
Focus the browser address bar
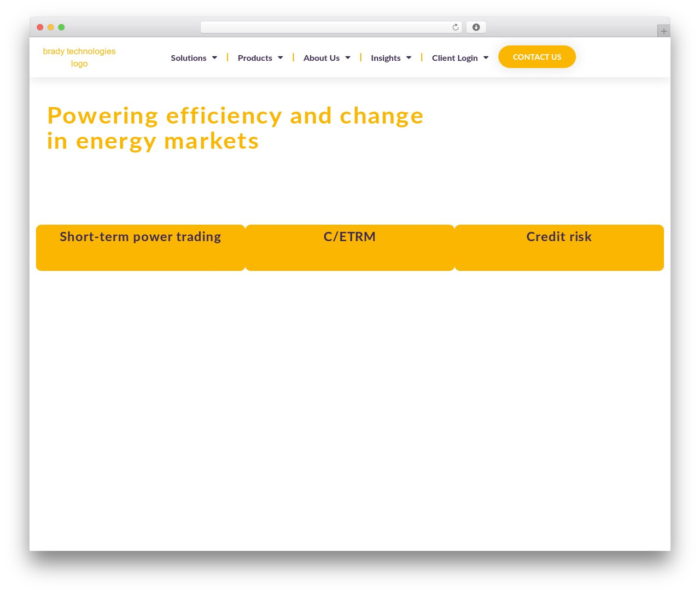[331, 27]
